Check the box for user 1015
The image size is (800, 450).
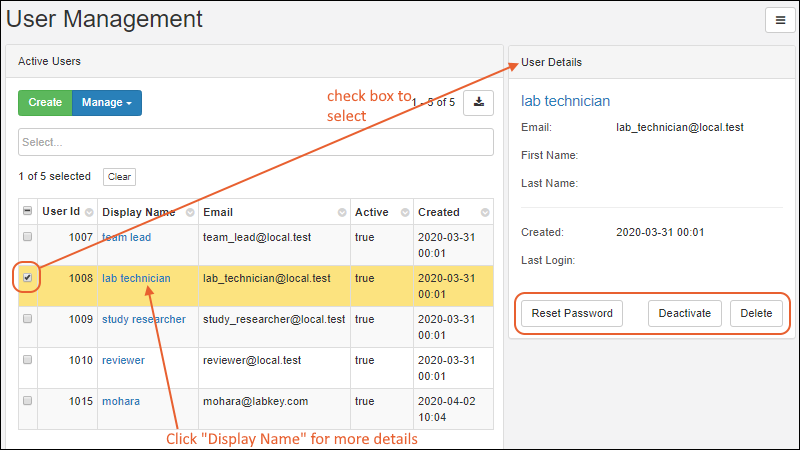[27, 401]
